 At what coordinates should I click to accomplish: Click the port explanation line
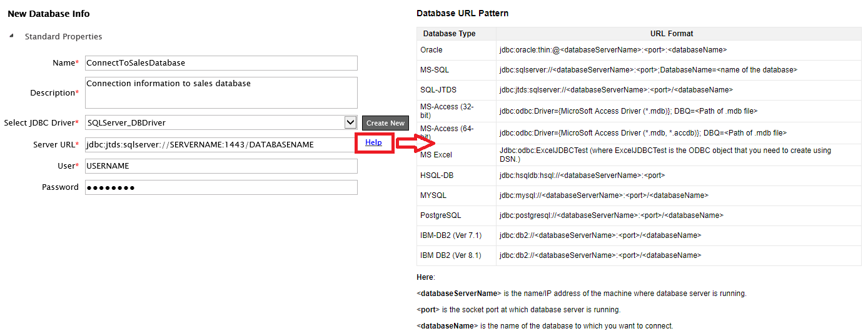pos(518,310)
